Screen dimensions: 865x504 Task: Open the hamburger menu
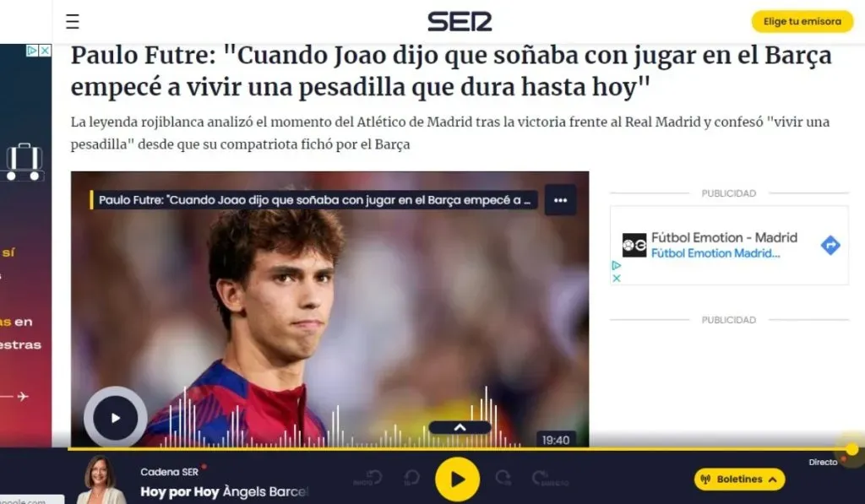(x=73, y=21)
